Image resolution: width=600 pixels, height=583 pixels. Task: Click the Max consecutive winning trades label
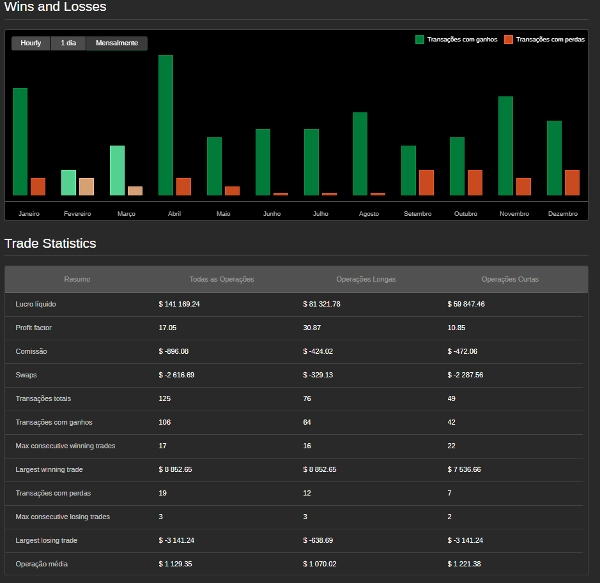(65, 446)
